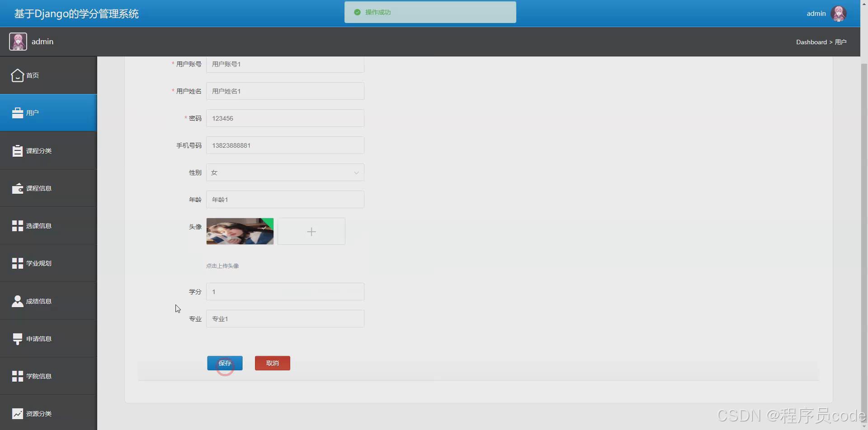Click the grid icon beside 学业规划

tap(18, 263)
